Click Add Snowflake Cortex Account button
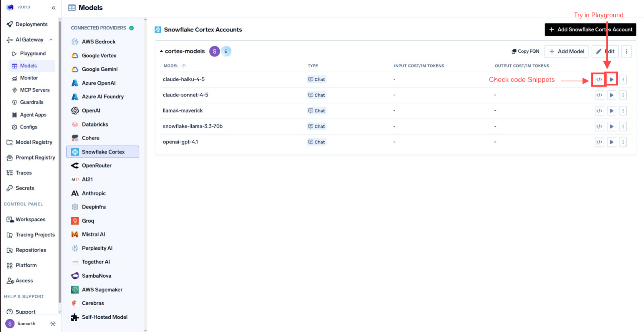This screenshot has width=644, height=332. click(x=590, y=29)
